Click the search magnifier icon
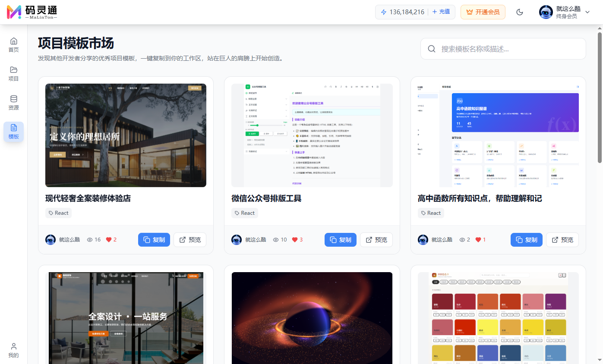This screenshot has width=603, height=364. 432,49
